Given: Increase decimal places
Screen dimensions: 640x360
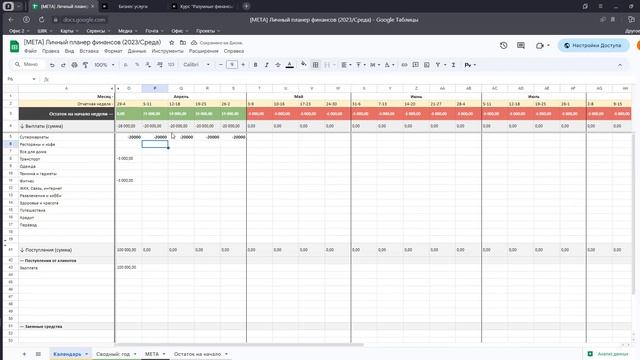Looking at the screenshot, I should (x=160, y=65).
